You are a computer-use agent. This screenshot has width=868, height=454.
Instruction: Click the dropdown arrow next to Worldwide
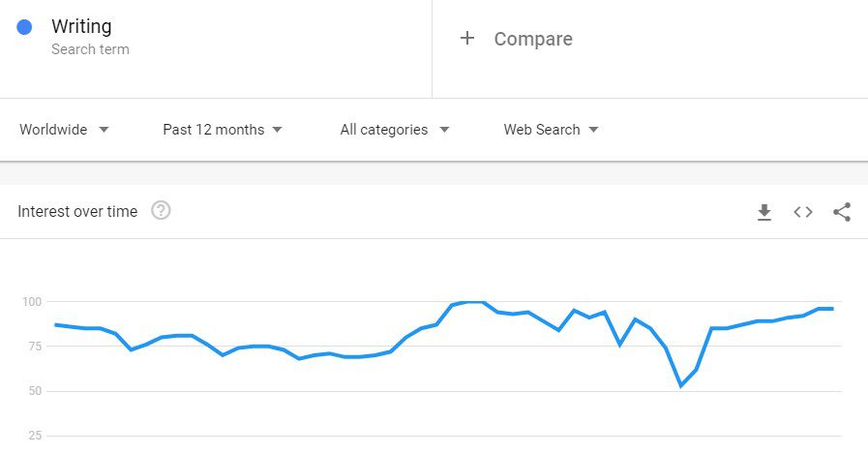coord(104,130)
